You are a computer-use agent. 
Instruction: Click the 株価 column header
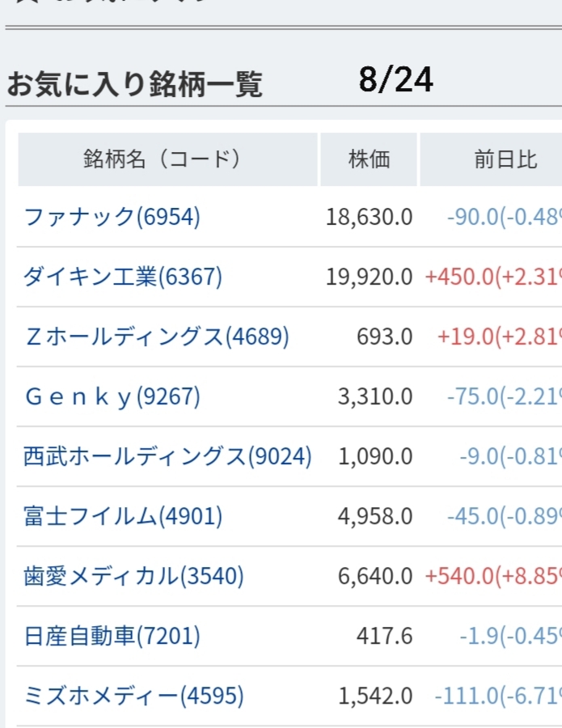pyautogui.click(x=369, y=159)
